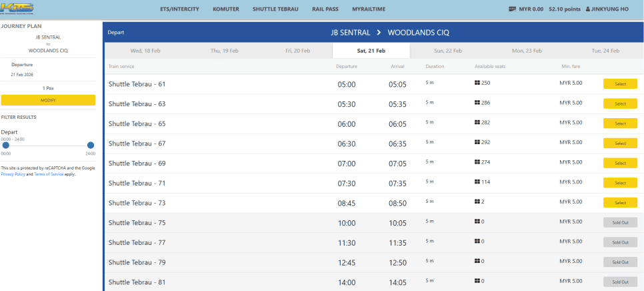
Task: Select Shuttle Tebrau 73 departing at 08:45
Action: coord(620,203)
